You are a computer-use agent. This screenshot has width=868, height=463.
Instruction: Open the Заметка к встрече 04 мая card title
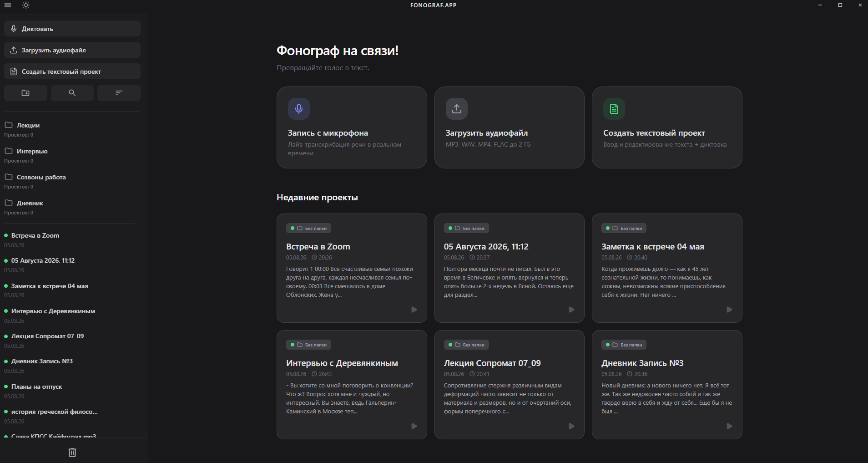tap(653, 246)
